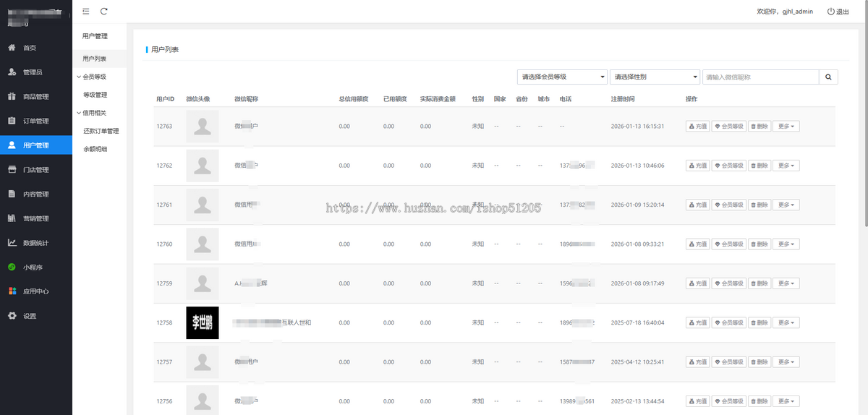Click the 李世鹏 avatar of user 12758
Screen dimensions: 868x415
203,322
